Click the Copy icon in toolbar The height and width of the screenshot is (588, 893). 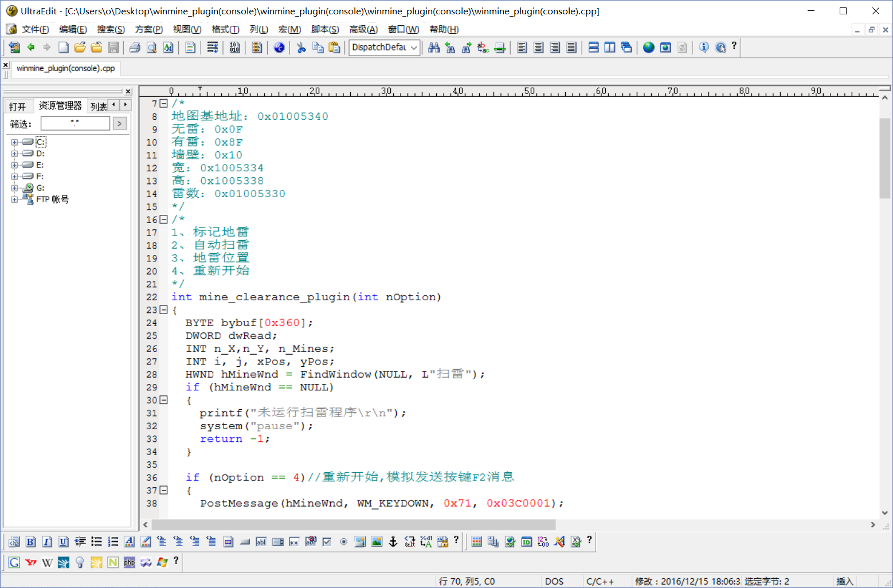click(318, 48)
